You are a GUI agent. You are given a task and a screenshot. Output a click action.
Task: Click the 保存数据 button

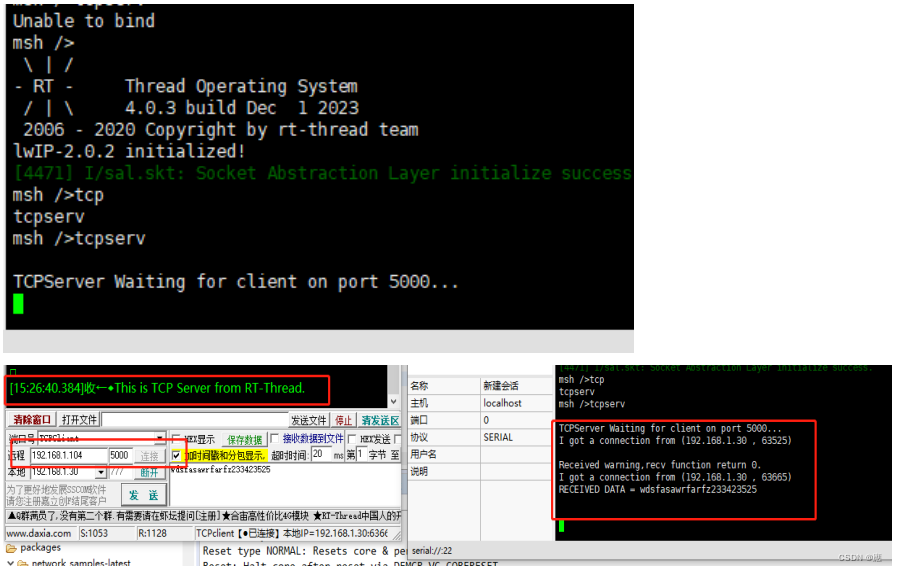[244, 439]
